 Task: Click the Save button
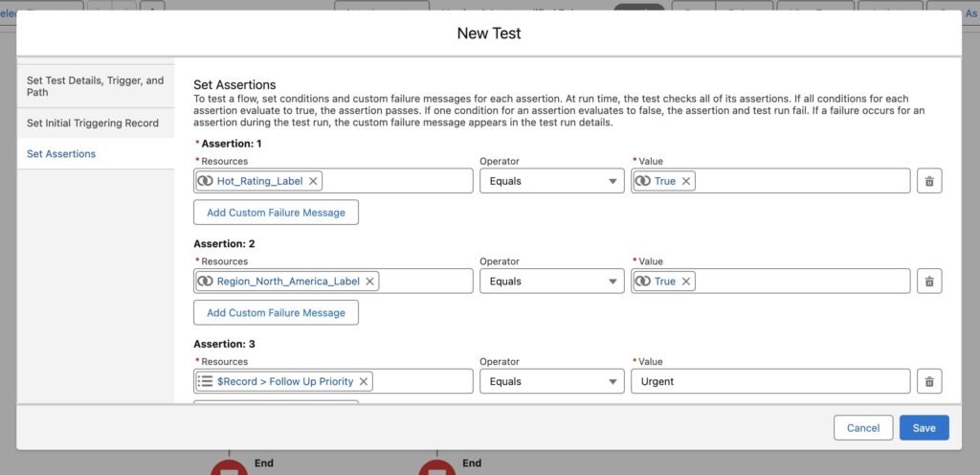coord(924,428)
